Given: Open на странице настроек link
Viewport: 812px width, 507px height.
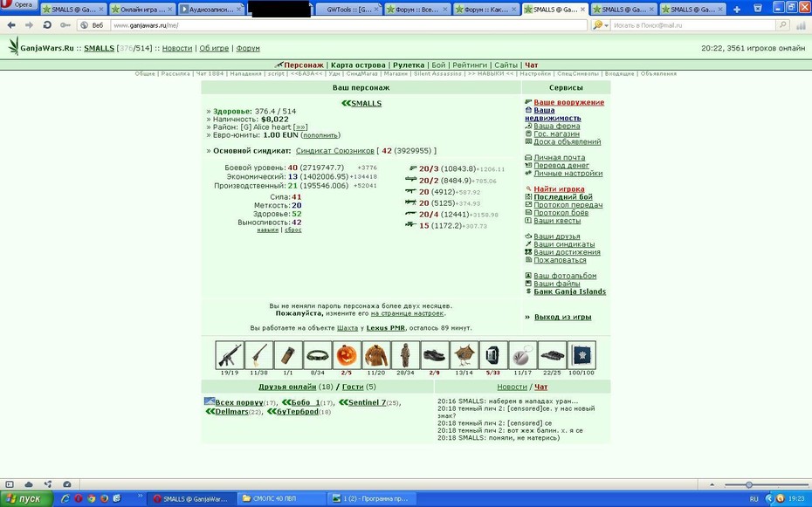Looking at the screenshot, I should tap(407, 313).
